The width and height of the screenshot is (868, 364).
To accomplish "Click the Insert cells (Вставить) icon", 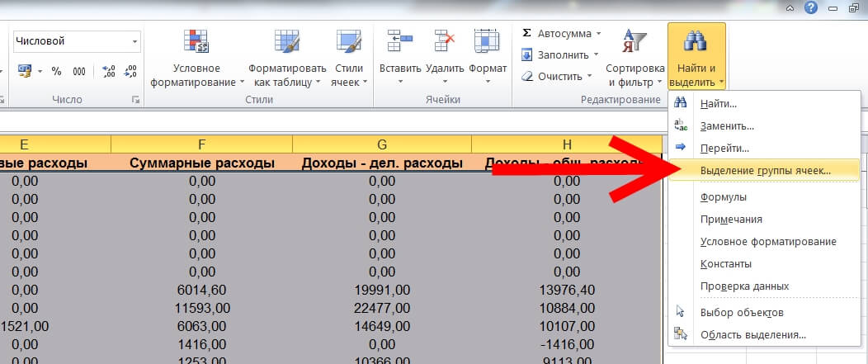I will point(399,43).
